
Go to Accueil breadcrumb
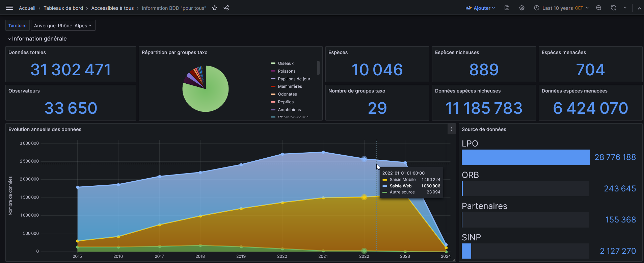pyautogui.click(x=27, y=8)
